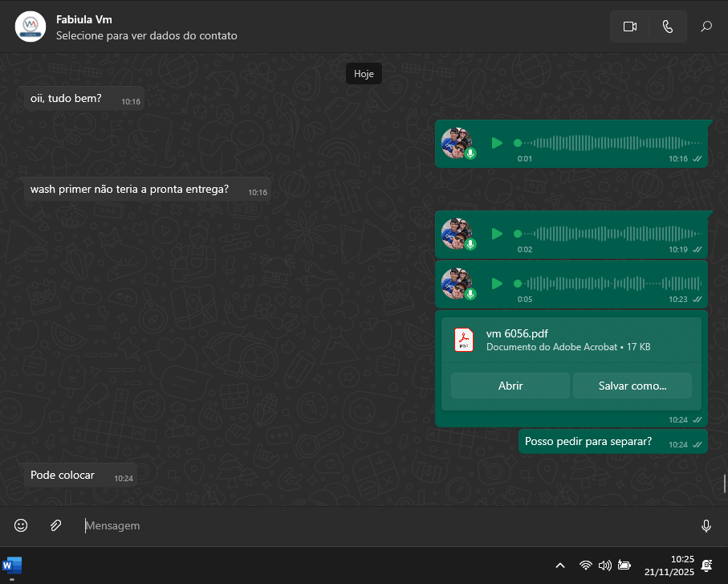728x584 pixels.
Task: Play the 0:02 voice message sent at 10:19
Action: (x=497, y=234)
